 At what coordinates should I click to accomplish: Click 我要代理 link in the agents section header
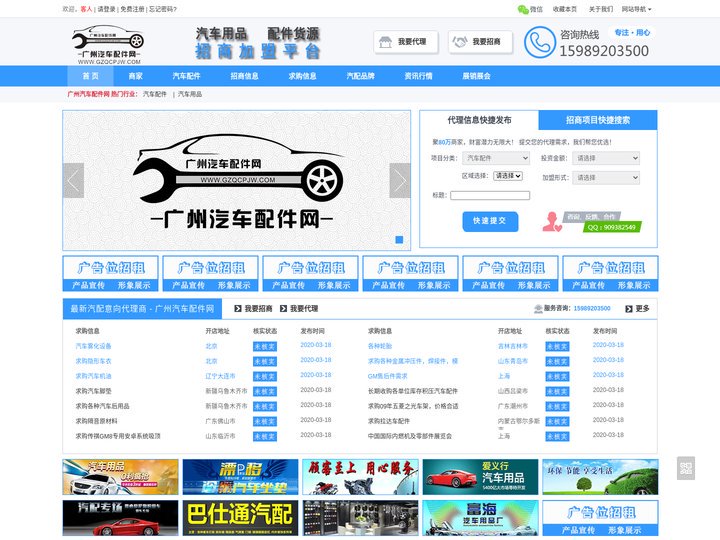pos(299,309)
